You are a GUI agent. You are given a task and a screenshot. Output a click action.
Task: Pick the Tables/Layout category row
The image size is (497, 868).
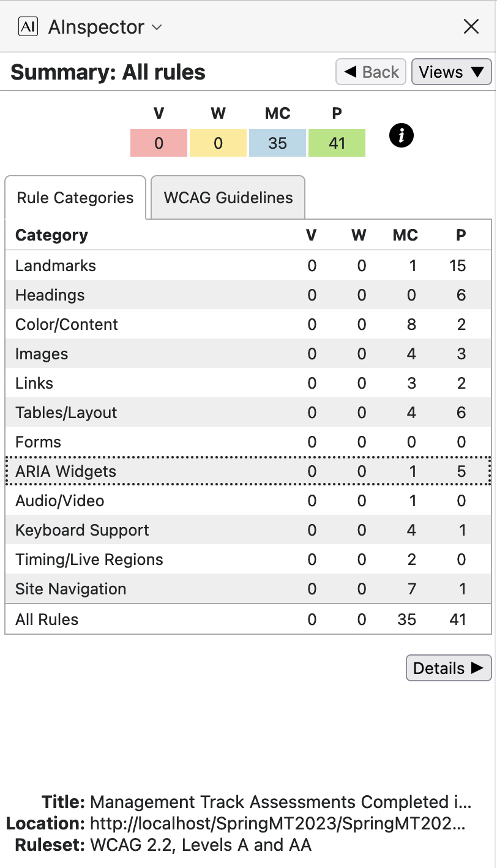(x=248, y=413)
